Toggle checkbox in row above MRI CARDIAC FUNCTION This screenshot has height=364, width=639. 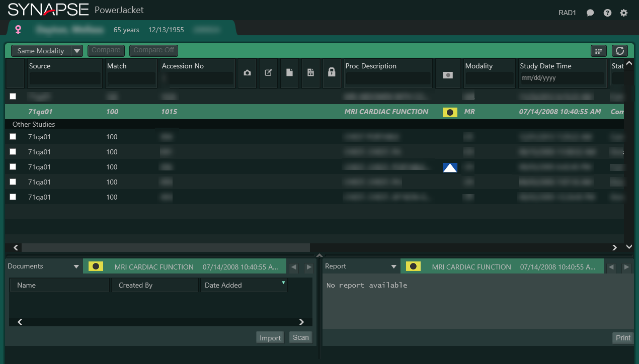click(13, 97)
